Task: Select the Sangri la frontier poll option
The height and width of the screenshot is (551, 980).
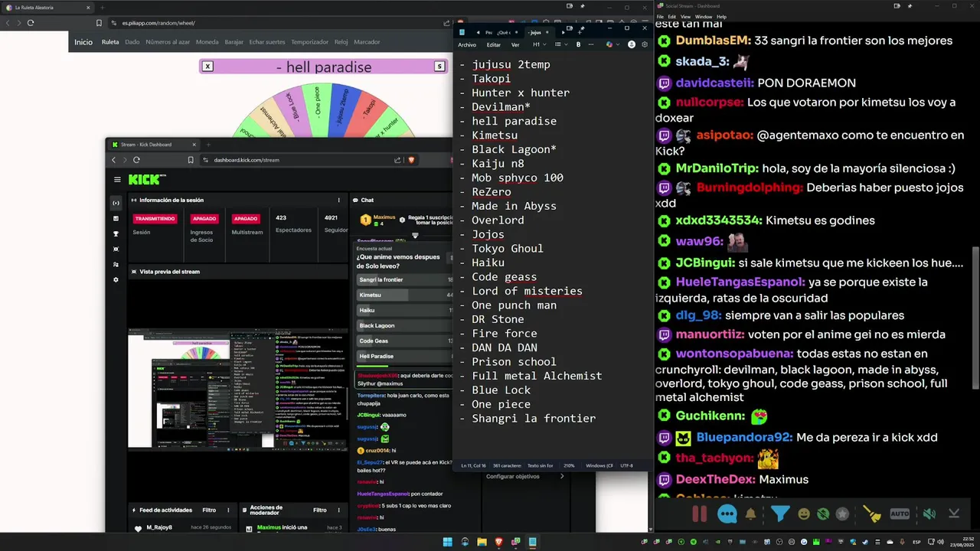Action: tap(406, 280)
